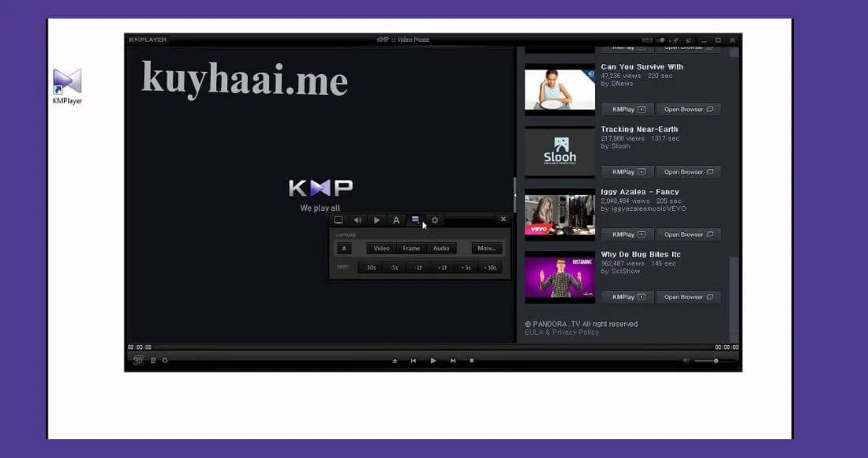Click the pin always-on-top icon in title bar
Image resolution: width=868 pixels, height=458 pixels.
[x=675, y=39]
